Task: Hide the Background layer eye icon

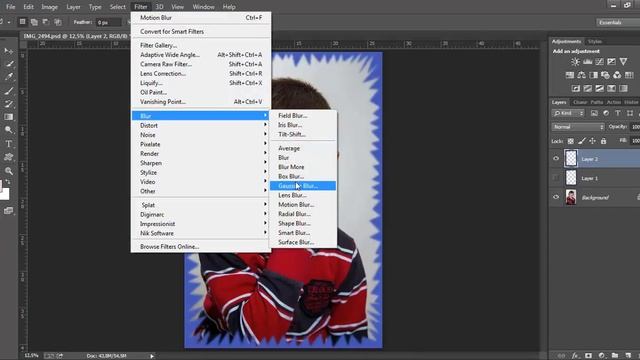Action: (x=556, y=197)
